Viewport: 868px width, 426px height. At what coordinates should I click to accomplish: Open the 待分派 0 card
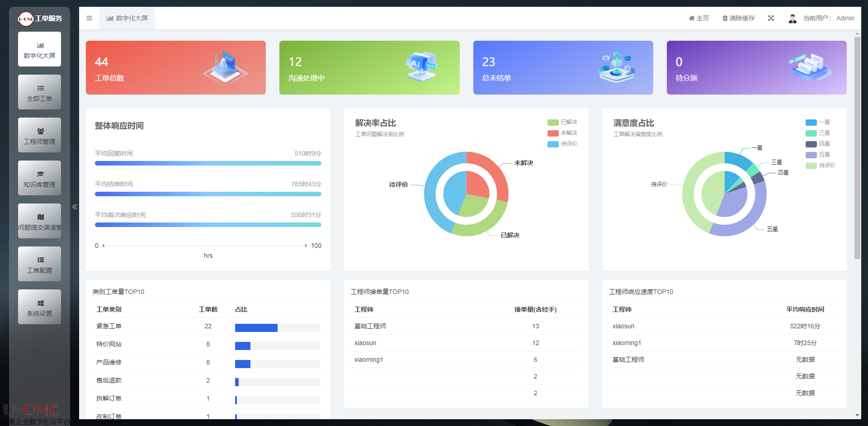click(757, 68)
